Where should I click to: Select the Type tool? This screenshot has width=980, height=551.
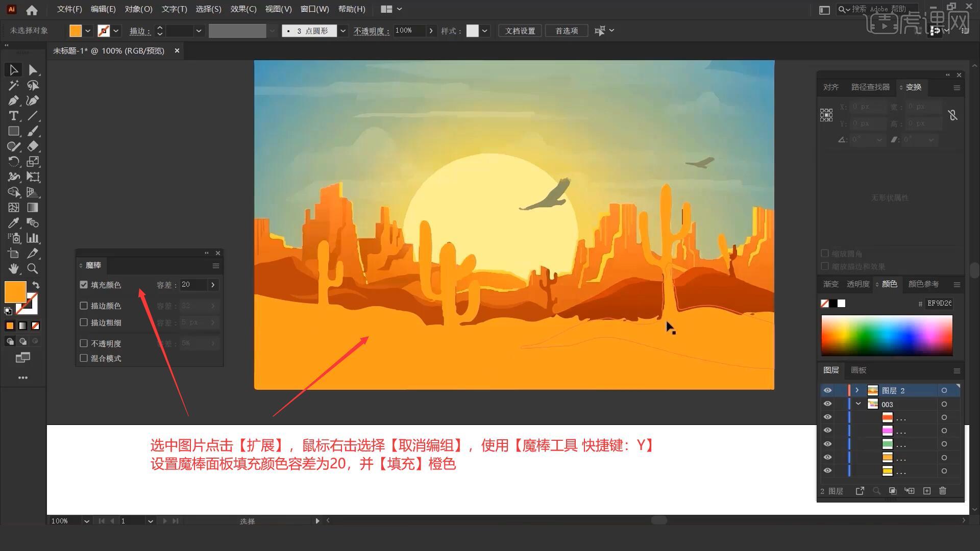13,116
